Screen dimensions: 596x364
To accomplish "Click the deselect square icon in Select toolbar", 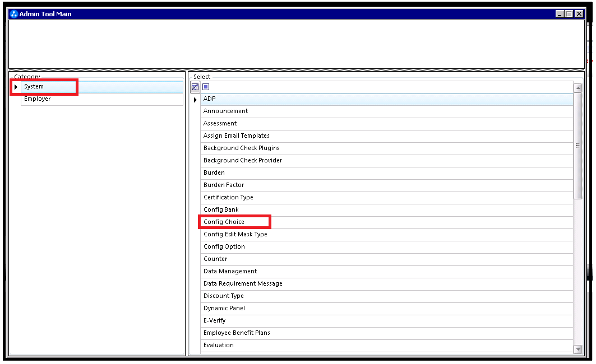I will [206, 87].
